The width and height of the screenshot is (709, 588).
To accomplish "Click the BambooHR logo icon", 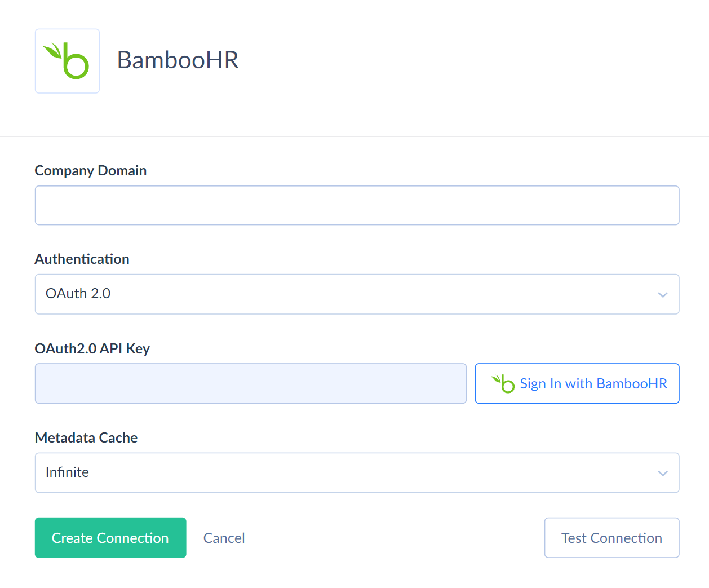I will click(67, 61).
